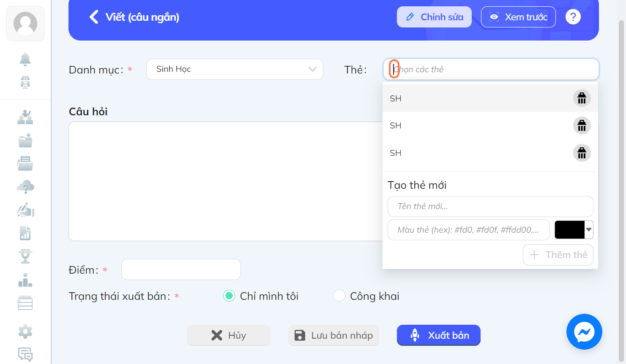Focus the "Chọn các thẻ" tag selector
The height and width of the screenshot is (364, 626).
[491, 69]
